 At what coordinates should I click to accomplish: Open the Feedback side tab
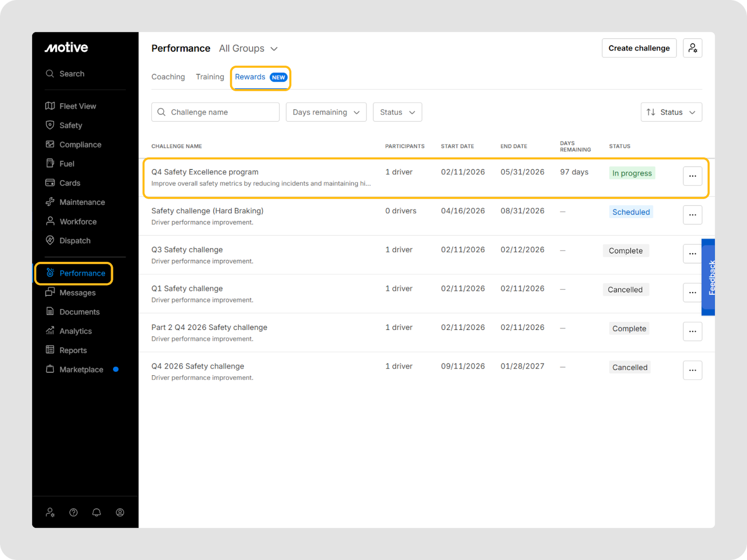(709, 277)
